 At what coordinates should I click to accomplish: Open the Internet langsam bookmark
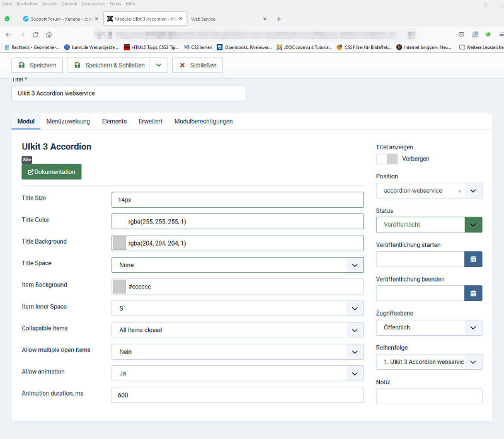(x=424, y=47)
